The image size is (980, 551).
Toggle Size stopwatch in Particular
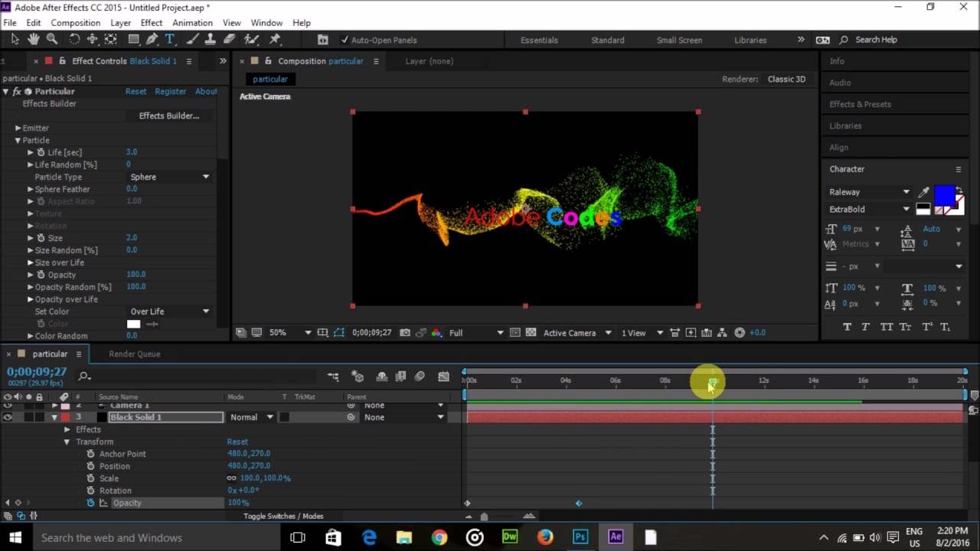coord(41,238)
